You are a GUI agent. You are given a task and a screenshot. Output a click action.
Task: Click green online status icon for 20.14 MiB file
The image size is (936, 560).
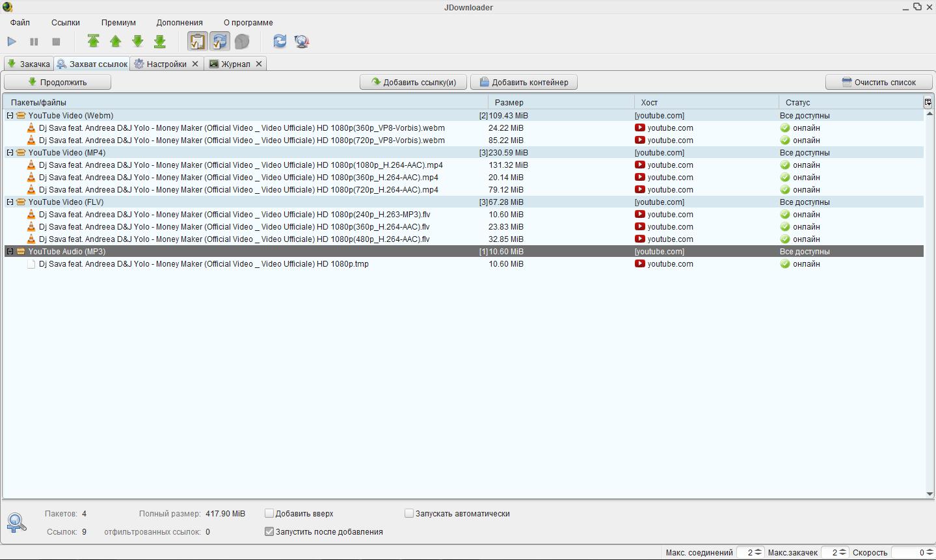tap(785, 178)
